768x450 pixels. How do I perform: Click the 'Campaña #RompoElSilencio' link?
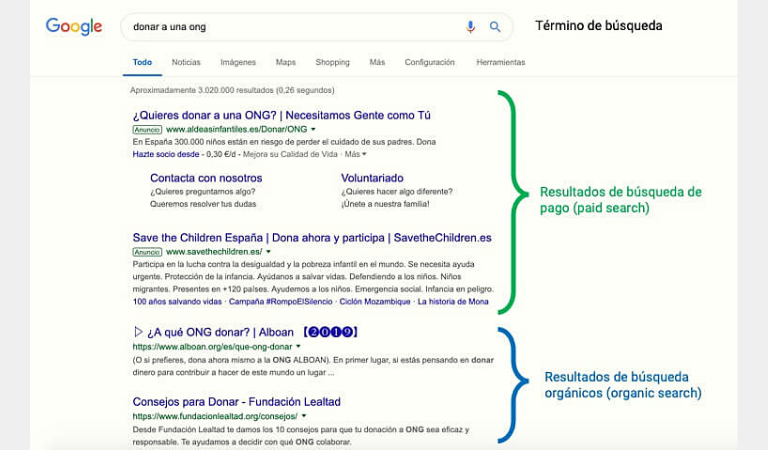point(281,302)
